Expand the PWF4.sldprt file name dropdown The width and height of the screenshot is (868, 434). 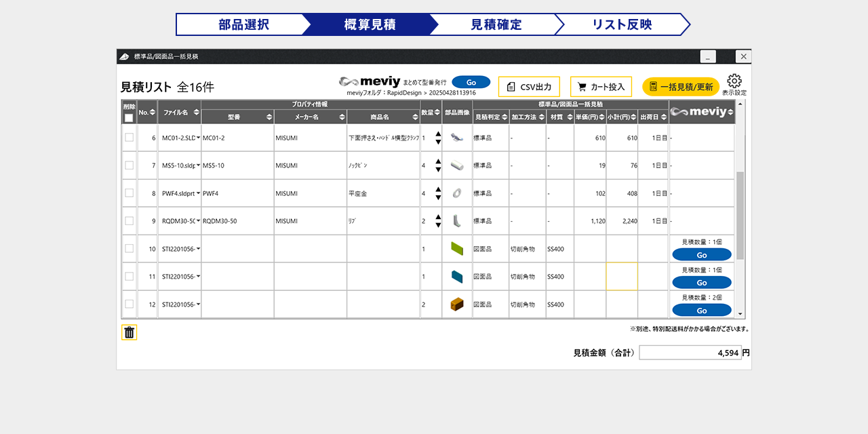(198, 193)
